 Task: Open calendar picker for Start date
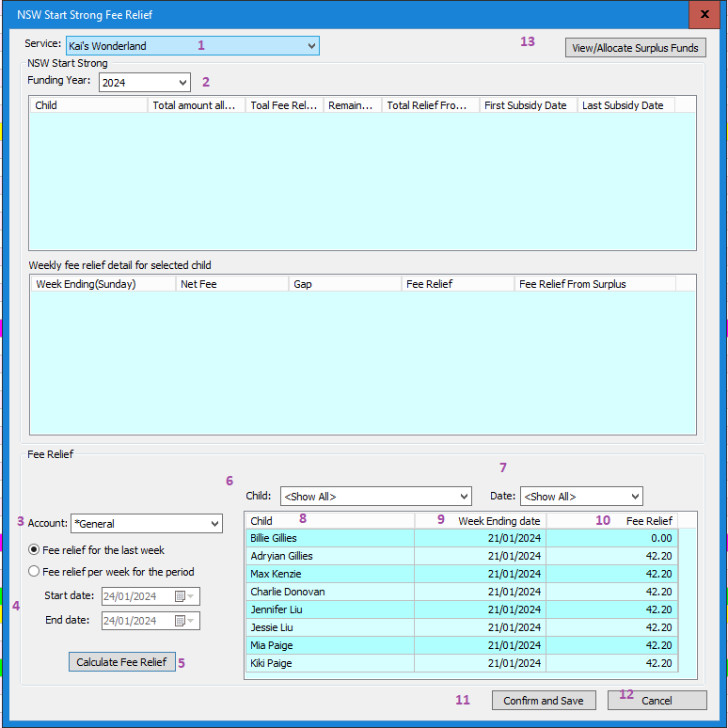pyautogui.click(x=181, y=596)
